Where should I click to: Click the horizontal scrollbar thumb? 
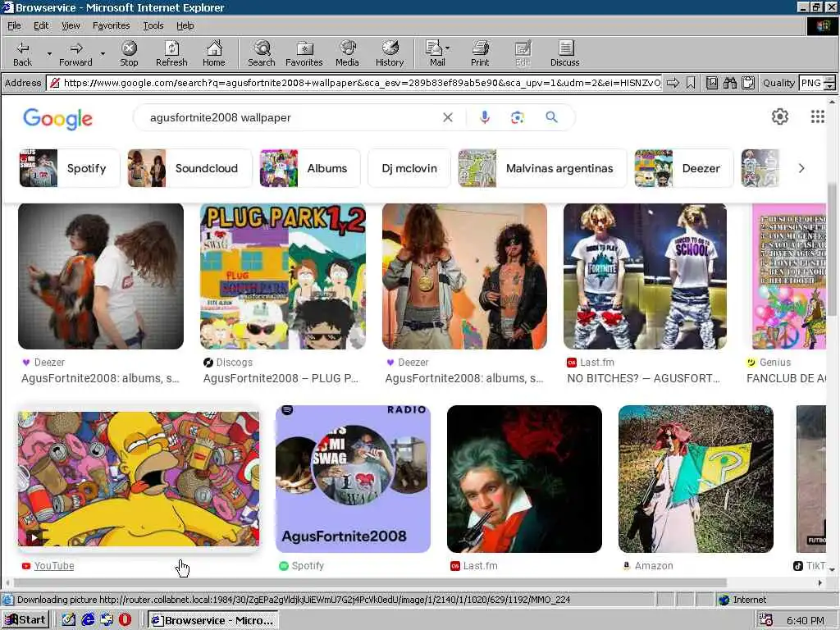(x=370, y=583)
